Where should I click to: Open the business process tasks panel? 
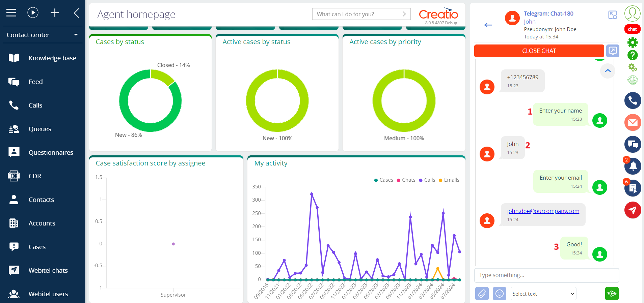(x=633, y=188)
